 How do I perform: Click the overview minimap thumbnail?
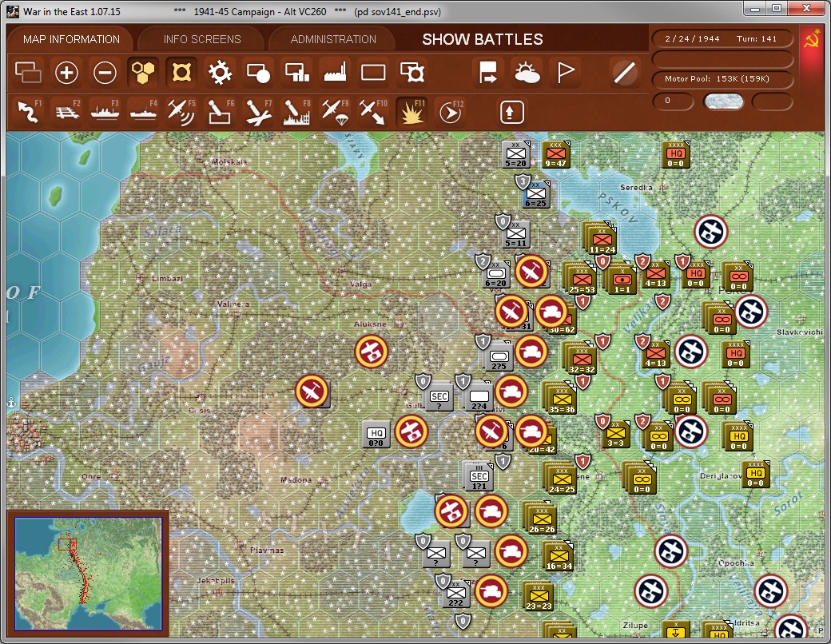coord(88,573)
